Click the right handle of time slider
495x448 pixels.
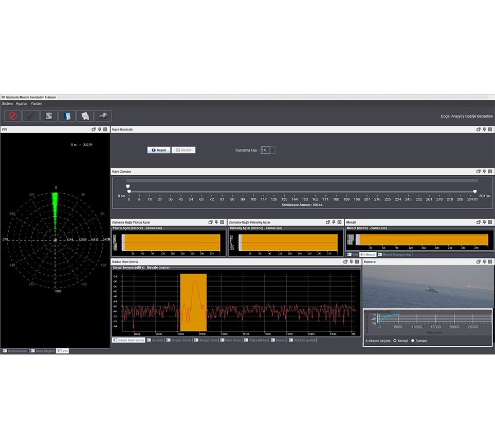click(x=475, y=192)
